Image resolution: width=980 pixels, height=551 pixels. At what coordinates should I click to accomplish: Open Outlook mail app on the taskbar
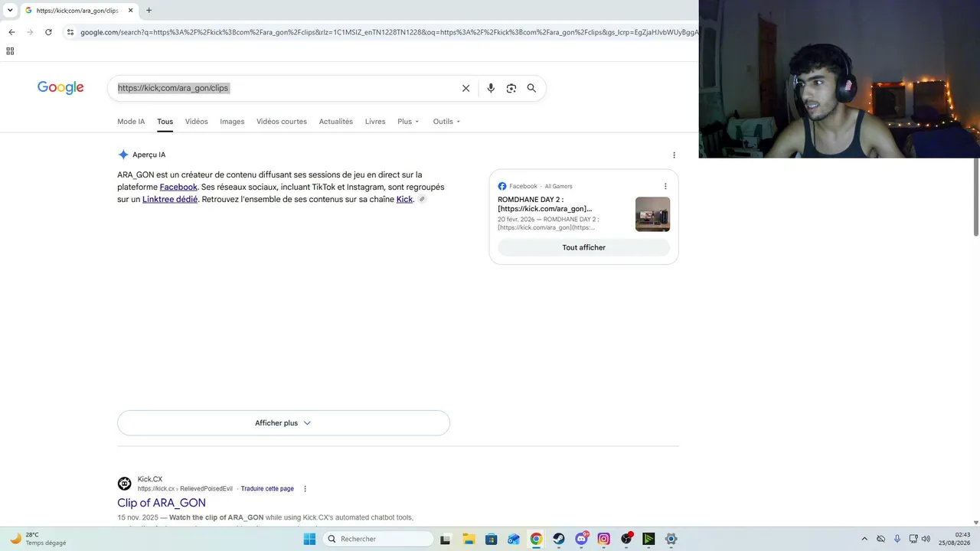pos(514,539)
